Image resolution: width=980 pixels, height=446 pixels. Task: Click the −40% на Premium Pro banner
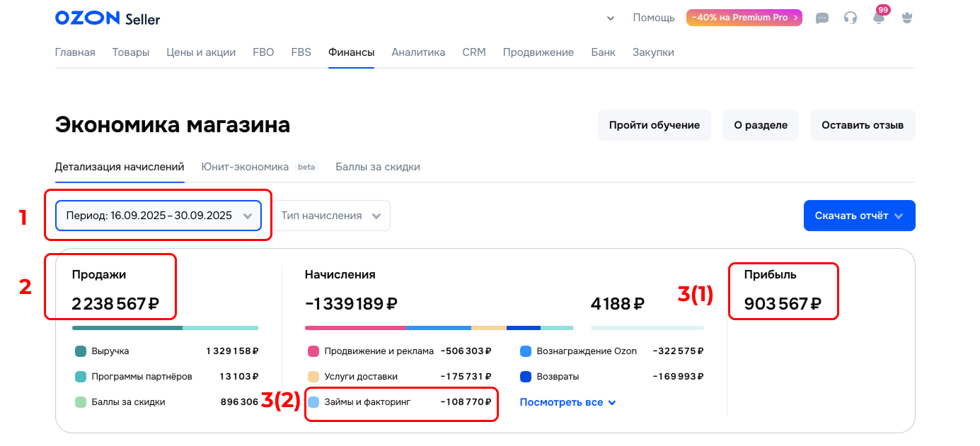pyautogui.click(x=744, y=18)
